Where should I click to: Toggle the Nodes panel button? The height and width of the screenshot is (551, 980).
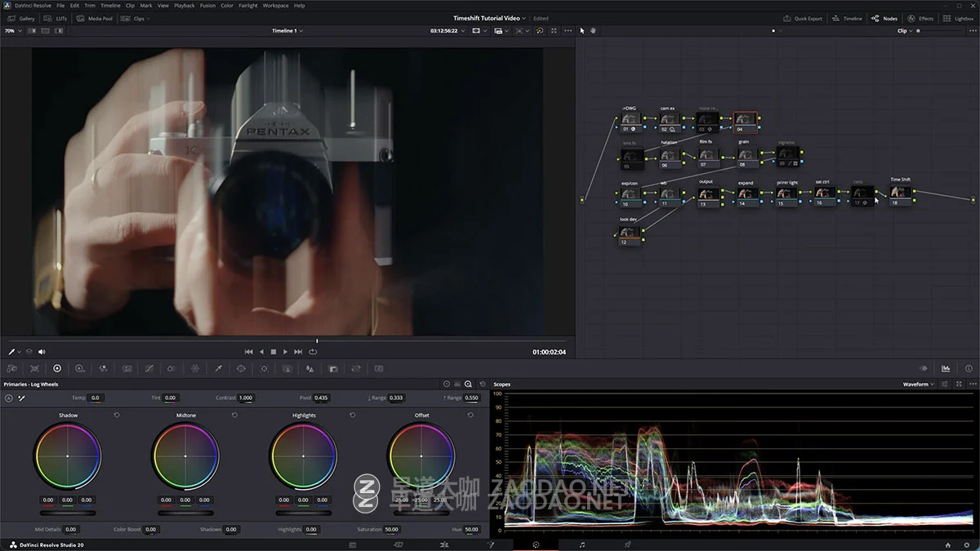pyautogui.click(x=884, y=18)
